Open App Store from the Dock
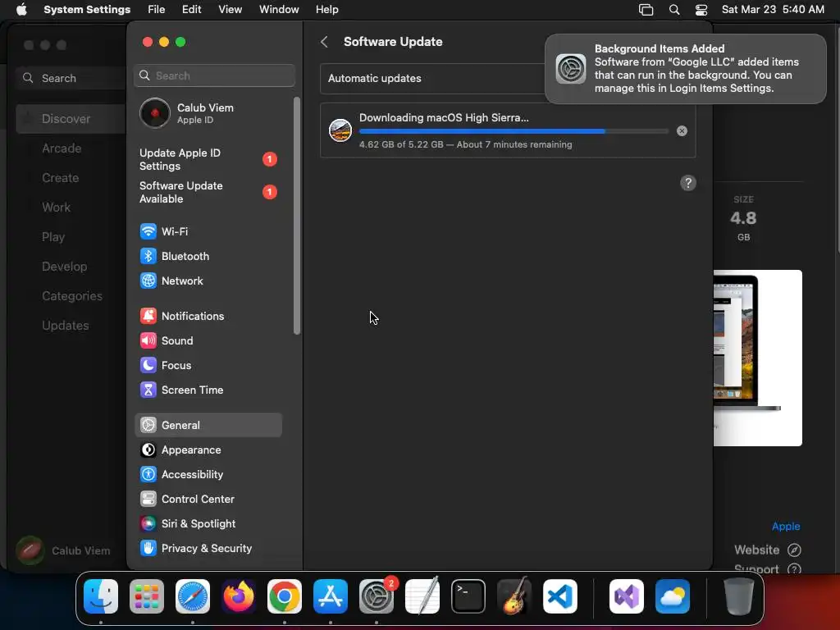Screen dimensions: 840x630 pos(331,596)
